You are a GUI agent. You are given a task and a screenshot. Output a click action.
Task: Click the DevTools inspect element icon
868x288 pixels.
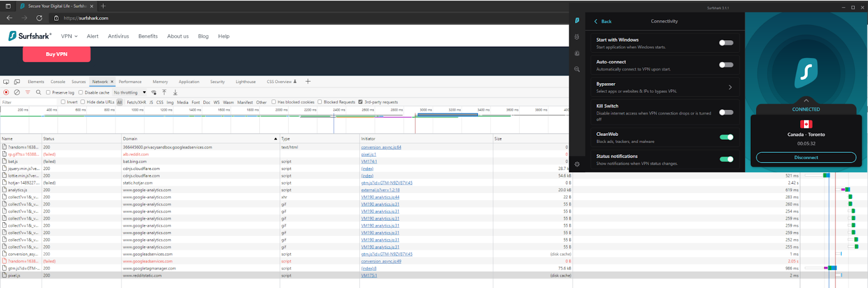[6, 82]
